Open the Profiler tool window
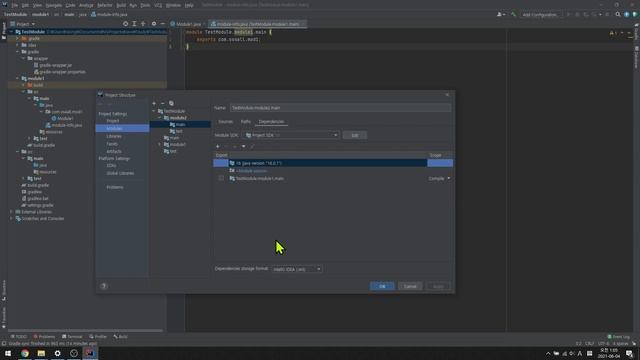The width and height of the screenshot is (640, 360). point(98,337)
